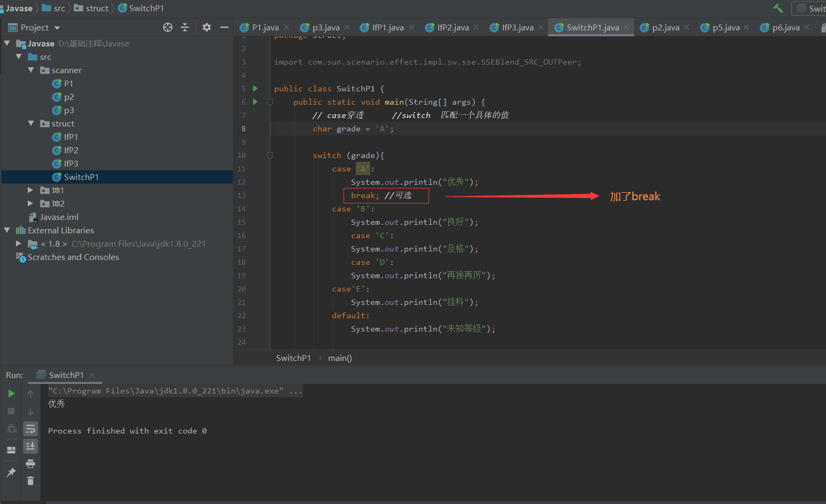Toggle soft-wrap in Run console

pos(30,429)
